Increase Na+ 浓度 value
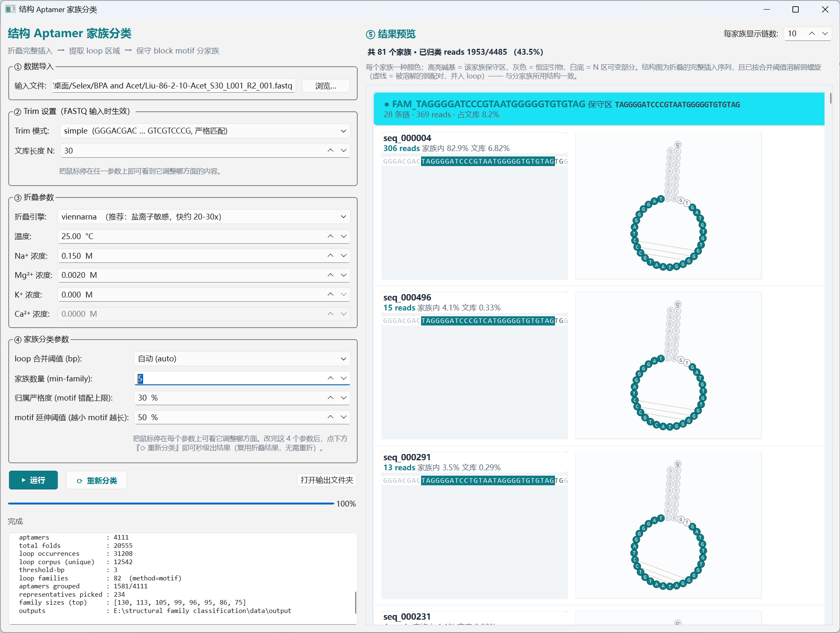This screenshot has height=633, width=840. coord(330,256)
